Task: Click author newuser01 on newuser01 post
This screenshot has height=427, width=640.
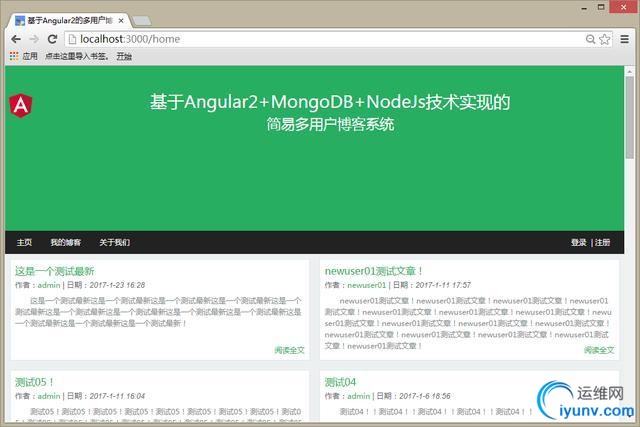Action: tap(367, 285)
